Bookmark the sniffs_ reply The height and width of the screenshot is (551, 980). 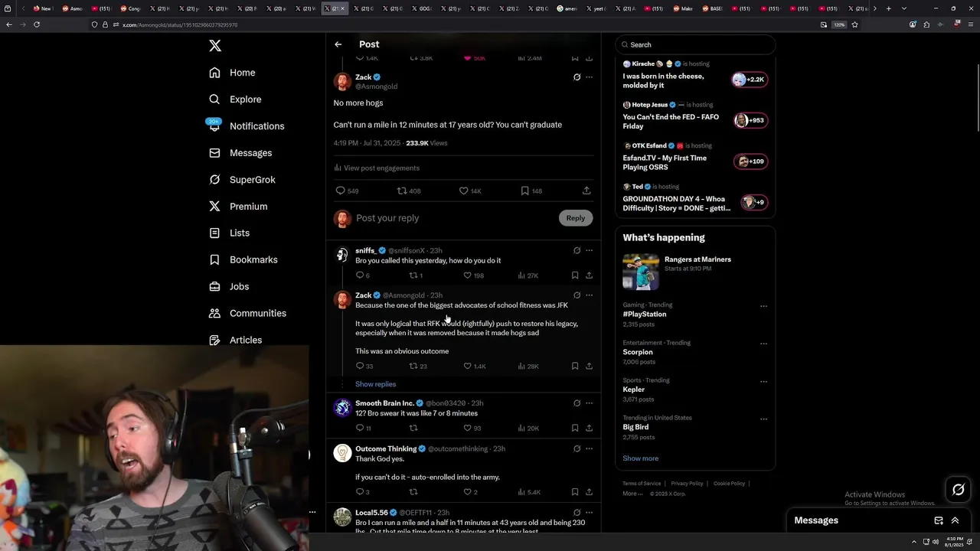(575, 275)
